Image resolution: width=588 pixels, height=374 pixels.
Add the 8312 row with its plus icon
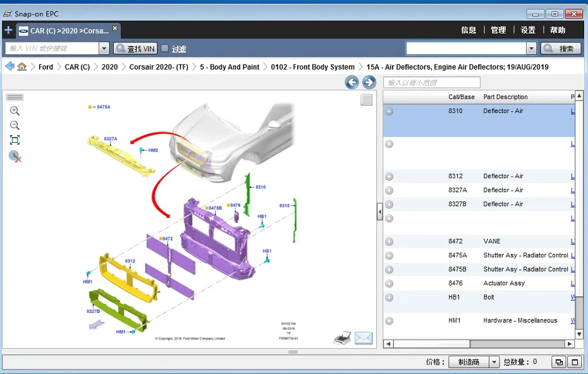389,176
